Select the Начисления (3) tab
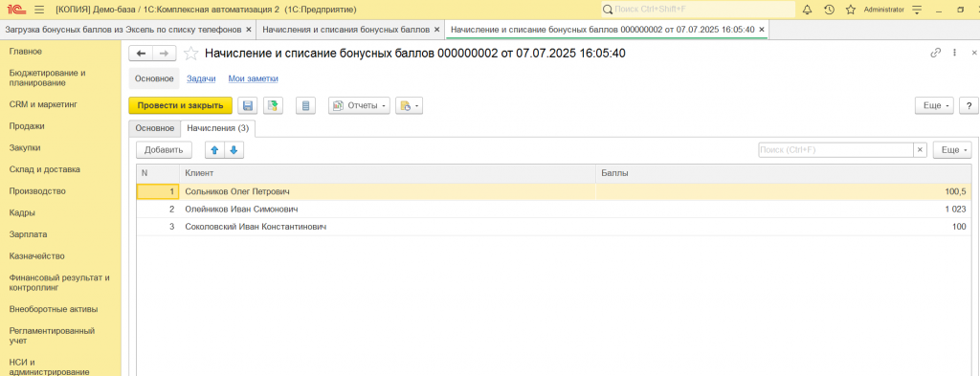Viewport: 980px width, 376px height. pos(217,128)
